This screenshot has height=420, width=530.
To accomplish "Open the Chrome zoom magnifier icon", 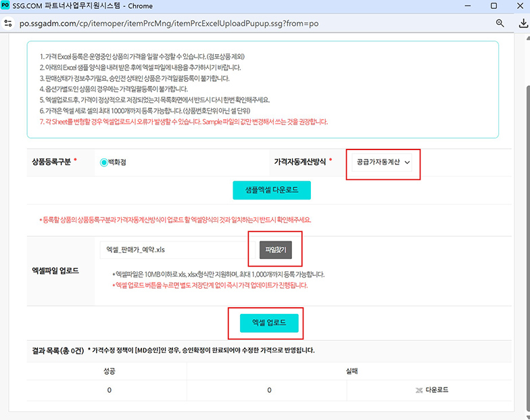I will click(500, 23).
